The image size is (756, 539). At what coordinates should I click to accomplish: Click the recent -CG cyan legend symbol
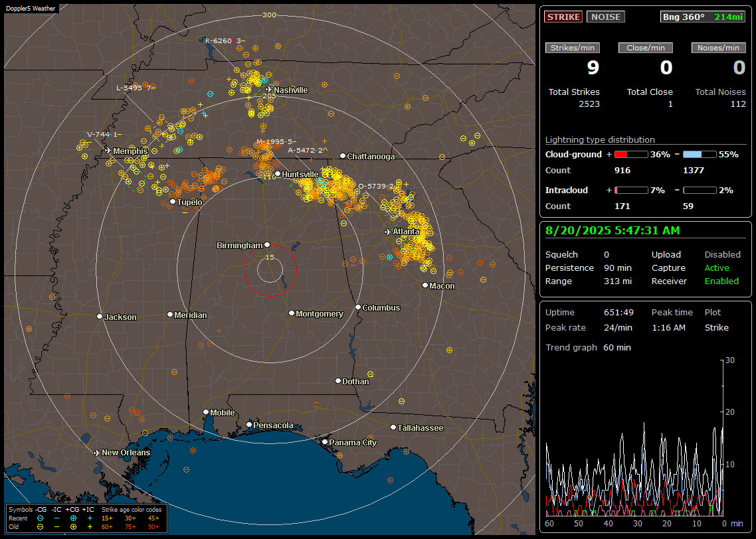pos(40,518)
